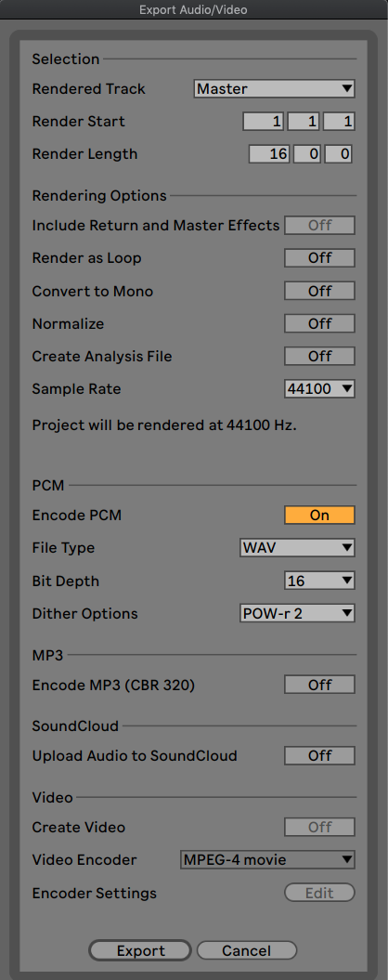Click the 'Selection' section heading

tap(66, 59)
